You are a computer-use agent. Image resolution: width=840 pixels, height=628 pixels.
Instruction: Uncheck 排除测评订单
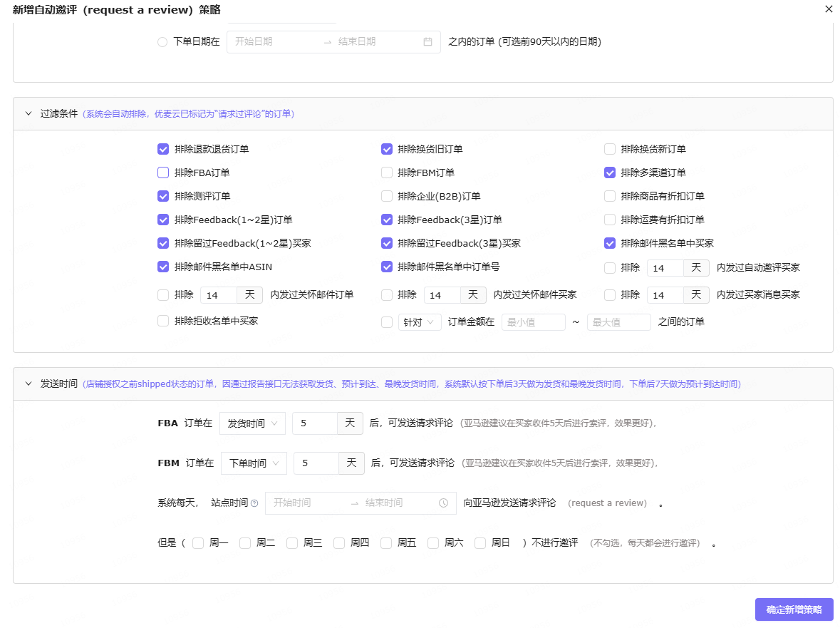coord(163,196)
